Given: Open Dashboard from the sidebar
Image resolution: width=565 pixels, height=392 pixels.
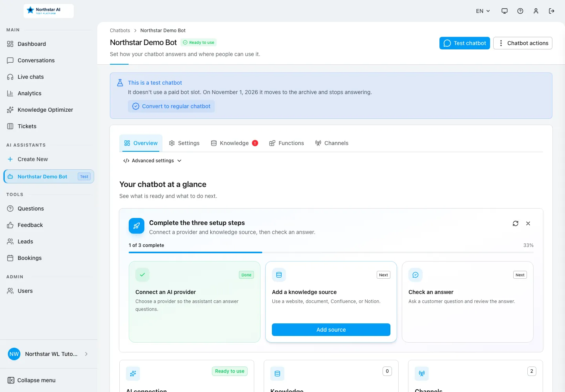Looking at the screenshot, I should click(49, 44).
